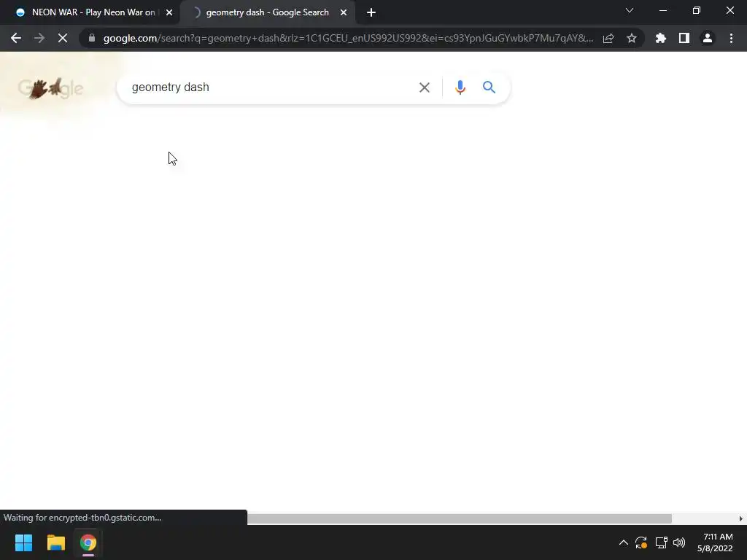Open the Extensions puzzle piece icon

click(x=661, y=38)
